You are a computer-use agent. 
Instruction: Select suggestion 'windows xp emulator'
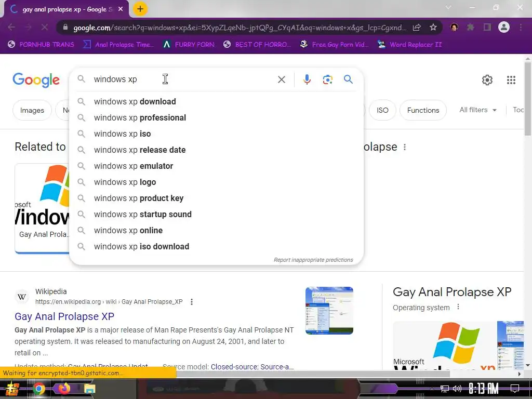pyautogui.click(x=217, y=166)
